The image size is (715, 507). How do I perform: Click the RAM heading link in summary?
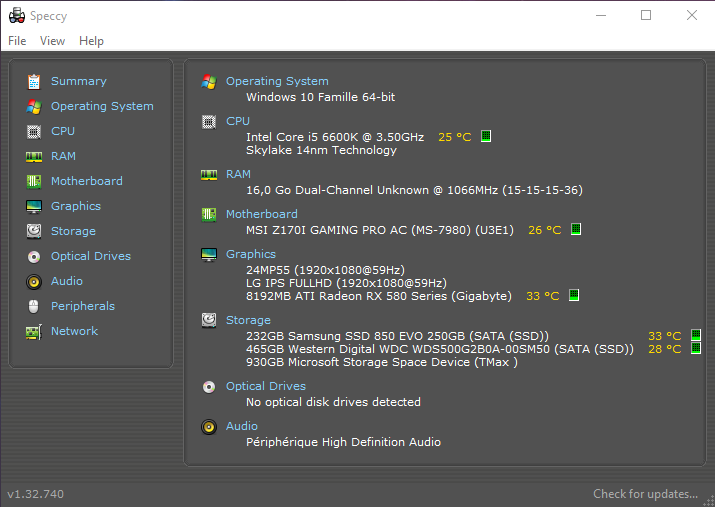coord(238,174)
